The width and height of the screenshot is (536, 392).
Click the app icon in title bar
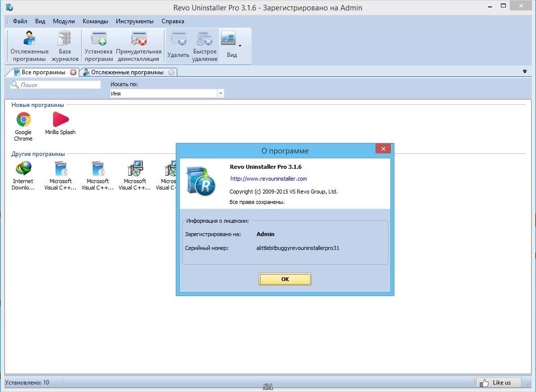tap(9, 7)
